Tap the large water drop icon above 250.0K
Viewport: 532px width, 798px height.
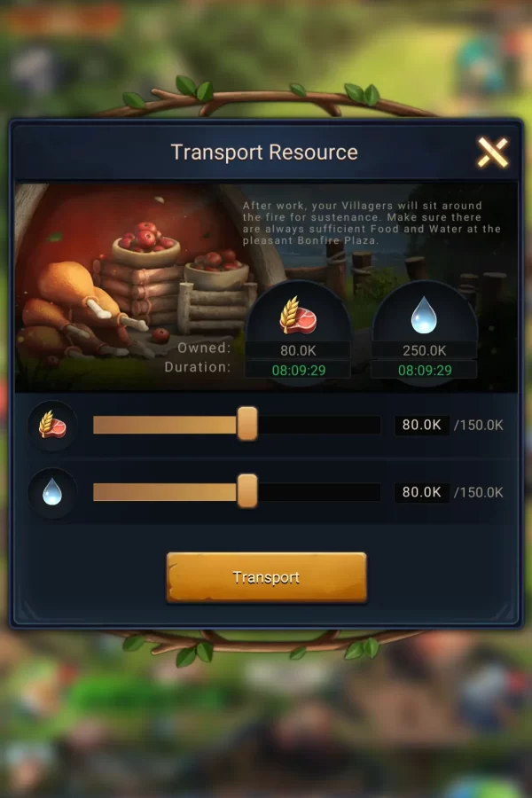click(x=424, y=316)
